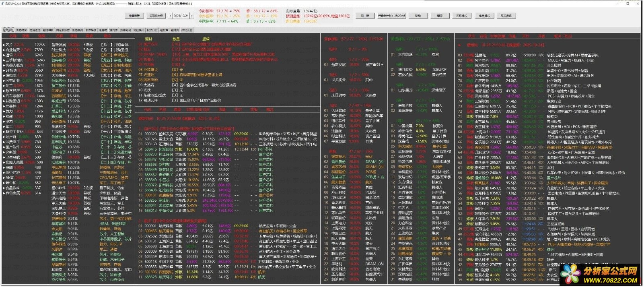Click the app feather icon in title bar
This screenshot has height=287, width=644.
(x=3, y=3)
